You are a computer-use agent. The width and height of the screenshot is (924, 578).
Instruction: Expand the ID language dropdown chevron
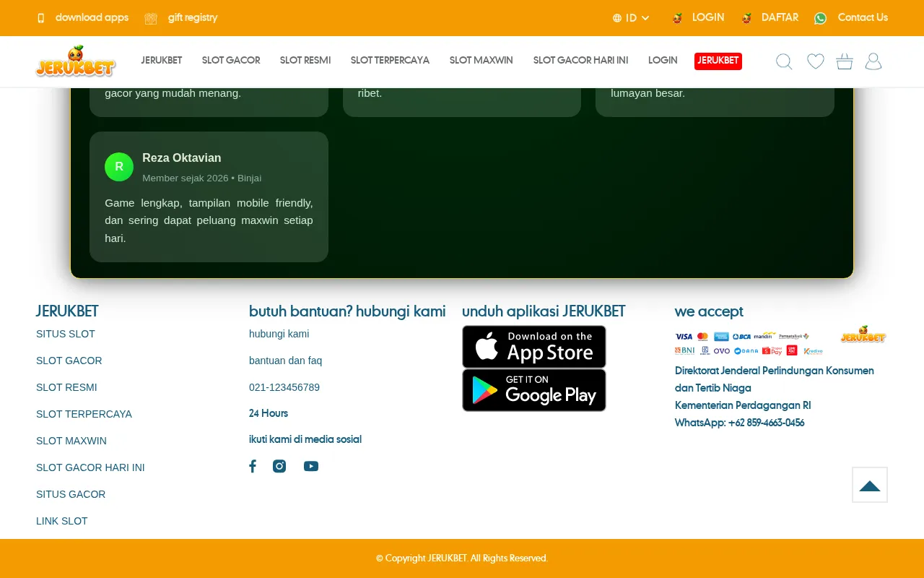[645, 18]
